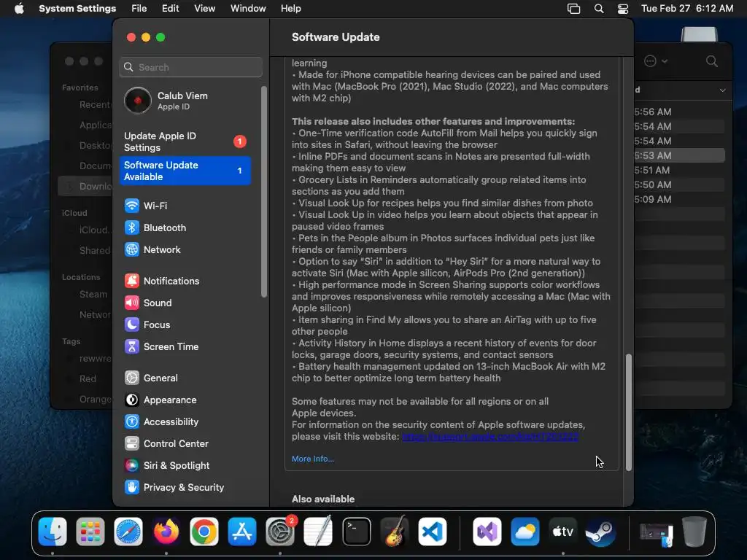Select Finder row dated 5:56 AM

coord(680,112)
